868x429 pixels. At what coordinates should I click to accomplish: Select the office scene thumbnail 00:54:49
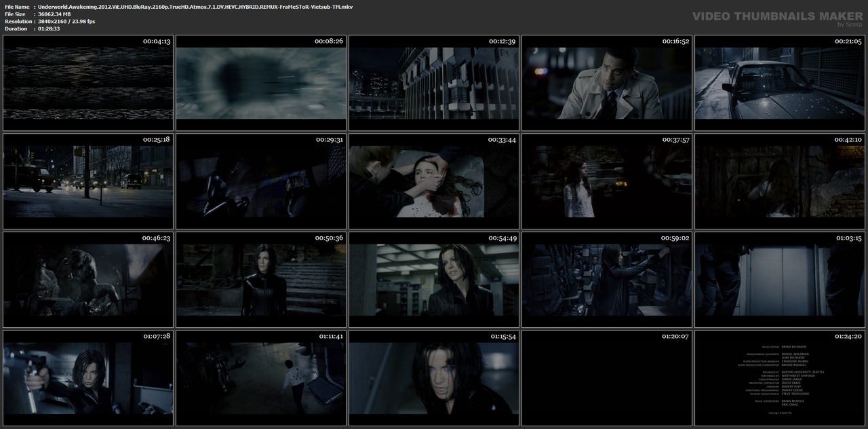pyautogui.click(x=433, y=280)
